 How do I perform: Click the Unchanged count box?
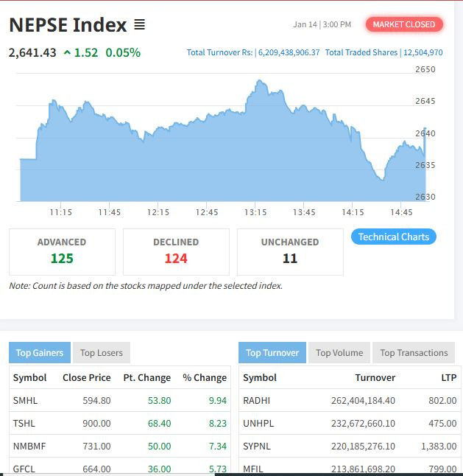pyautogui.click(x=290, y=251)
